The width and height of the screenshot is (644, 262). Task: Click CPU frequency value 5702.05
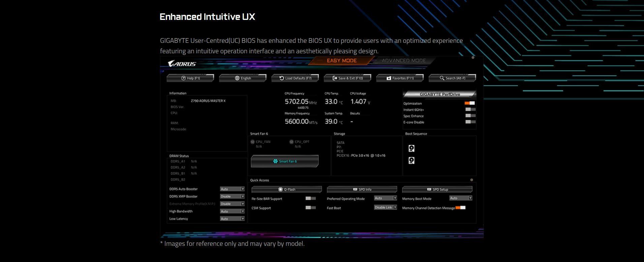click(297, 101)
